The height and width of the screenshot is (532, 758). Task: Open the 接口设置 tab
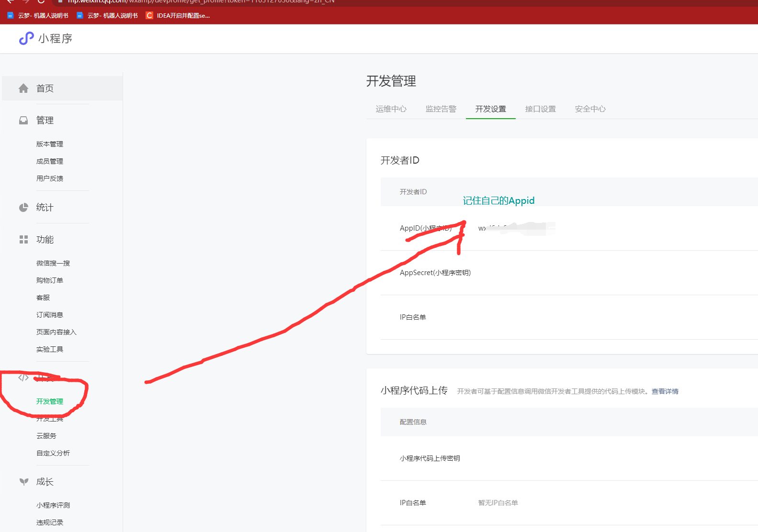540,109
